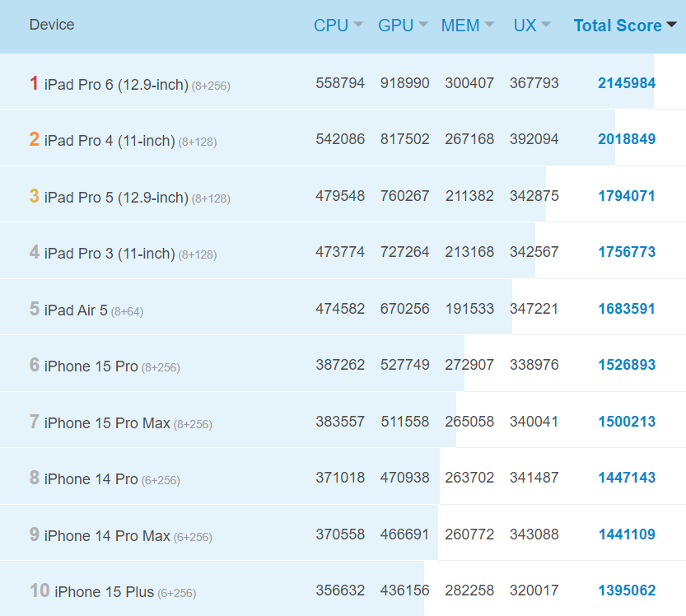Click the Device column header
Image resolution: width=686 pixels, height=616 pixels.
click(x=52, y=25)
